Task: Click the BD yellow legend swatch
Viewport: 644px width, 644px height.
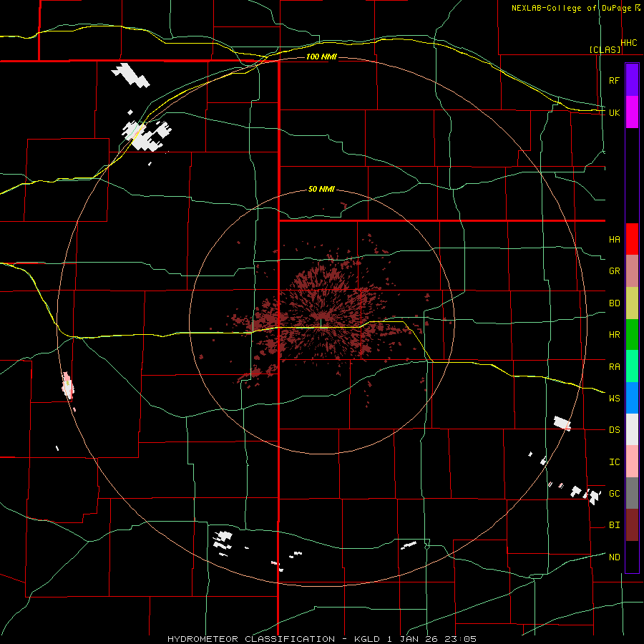Action: tap(632, 303)
